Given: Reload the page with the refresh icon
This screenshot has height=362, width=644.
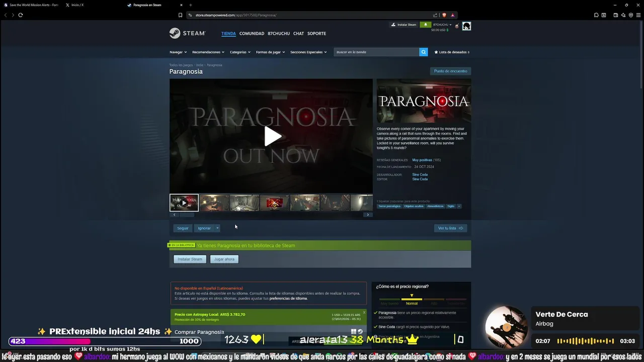Looking at the screenshot, I should click(21, 15).
